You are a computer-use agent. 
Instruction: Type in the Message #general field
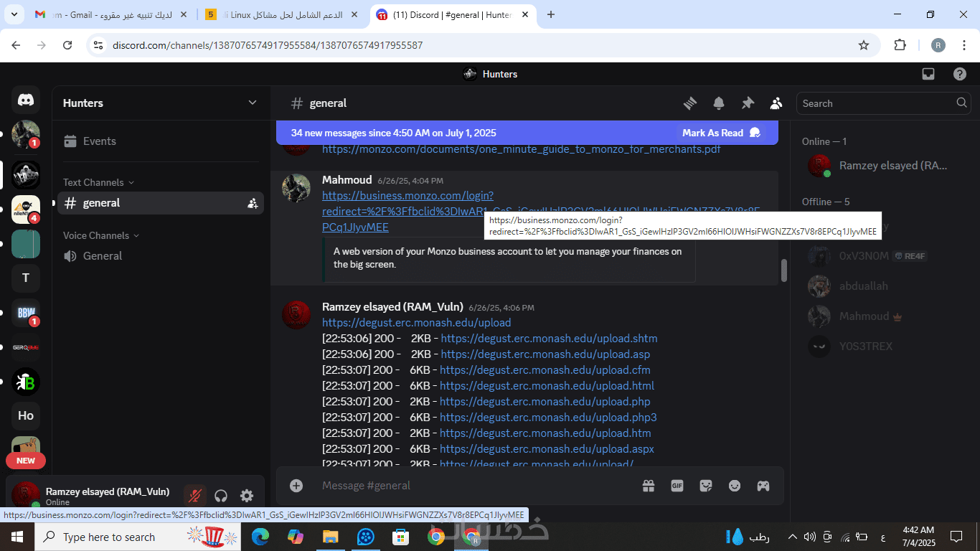click(x=475, y=486)
